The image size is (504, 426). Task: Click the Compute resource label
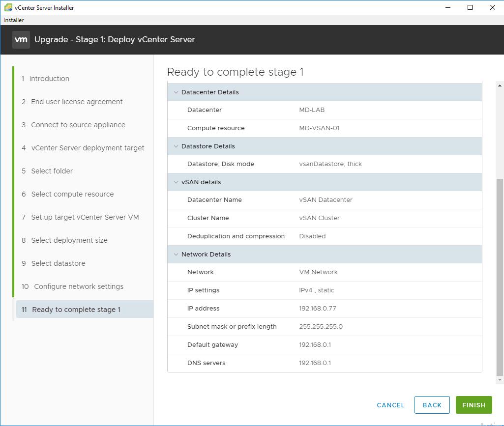tap(216, 128)
